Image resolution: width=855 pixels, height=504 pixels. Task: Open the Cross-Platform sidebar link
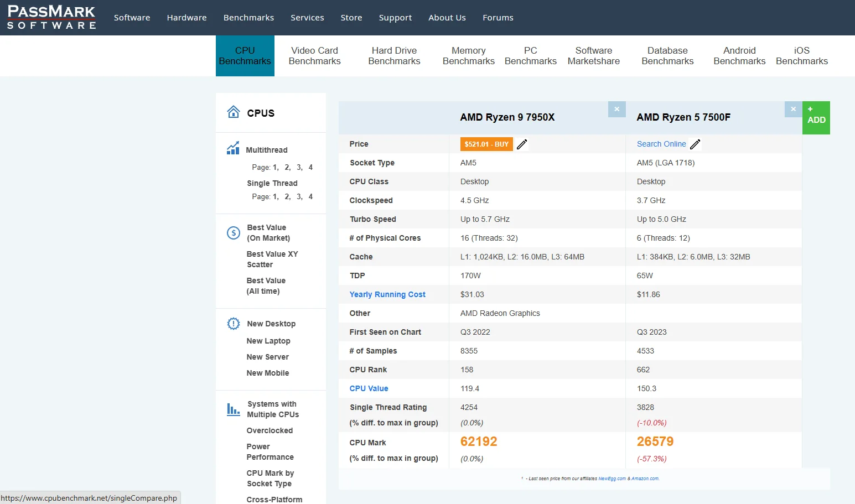[x=274, y=500]
